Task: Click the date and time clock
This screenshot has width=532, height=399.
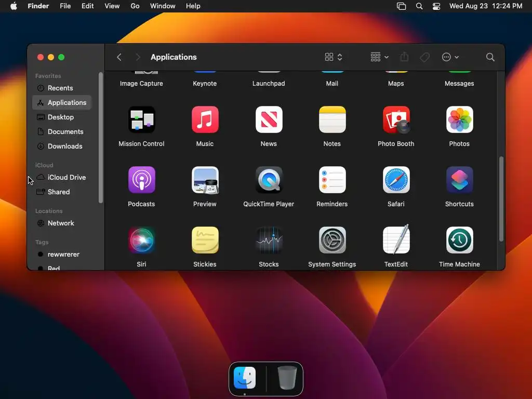Action: [x=486, y=6]
